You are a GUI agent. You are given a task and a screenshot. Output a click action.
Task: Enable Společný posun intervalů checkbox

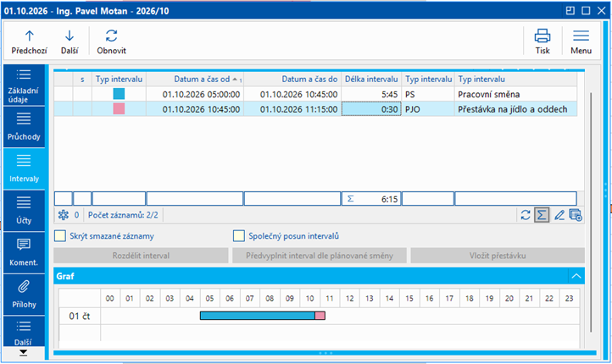tap(239, 236)
